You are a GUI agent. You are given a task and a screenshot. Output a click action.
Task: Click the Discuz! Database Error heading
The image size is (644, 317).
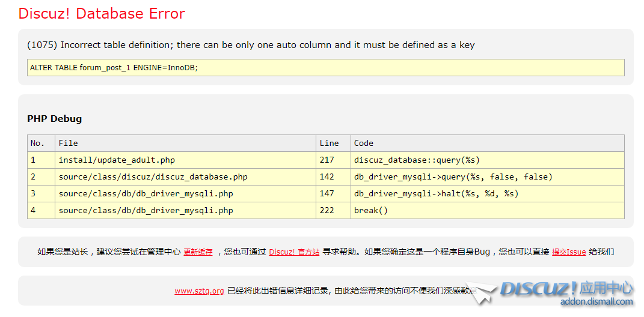pos(102,14)
